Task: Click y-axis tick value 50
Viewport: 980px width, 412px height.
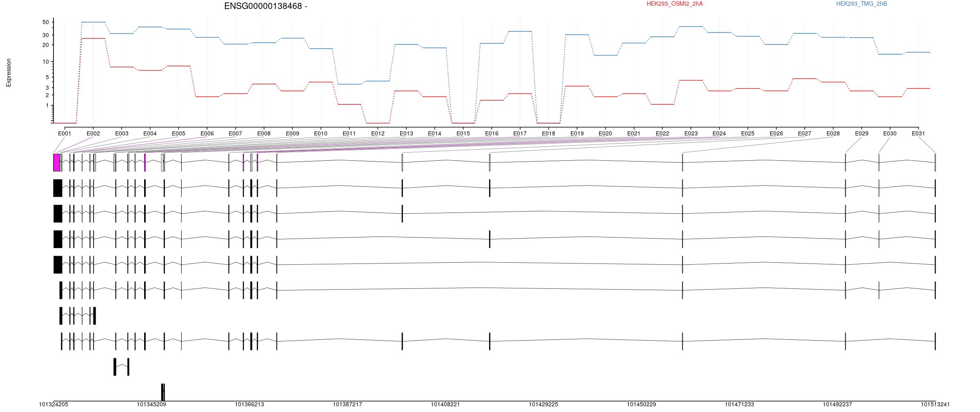Action: [x=45, y=22]
